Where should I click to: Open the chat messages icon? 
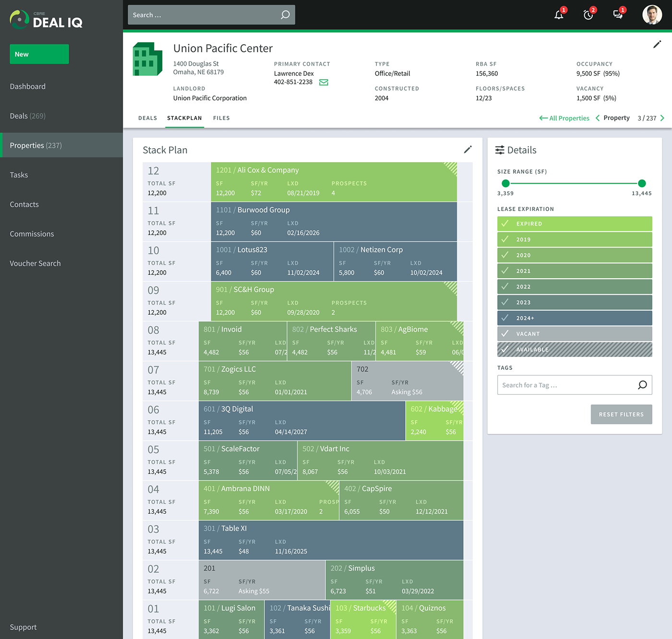[618, 15]
